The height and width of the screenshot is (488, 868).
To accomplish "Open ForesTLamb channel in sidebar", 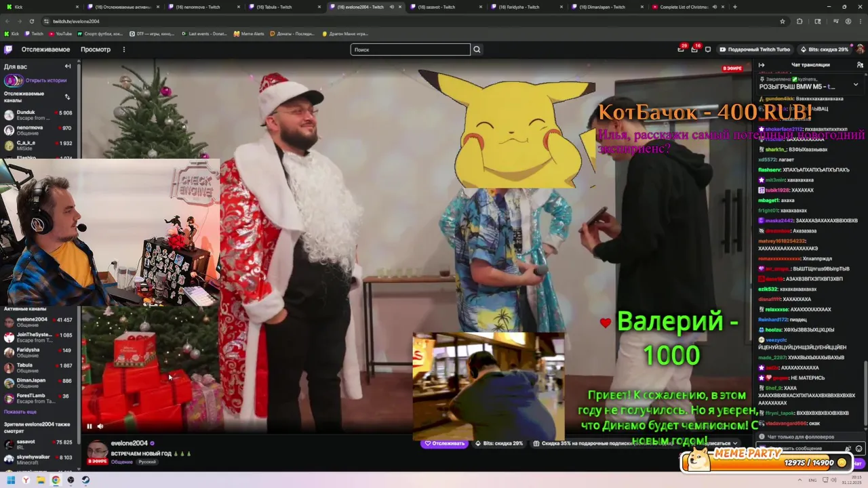I will [x=38, y=398].
